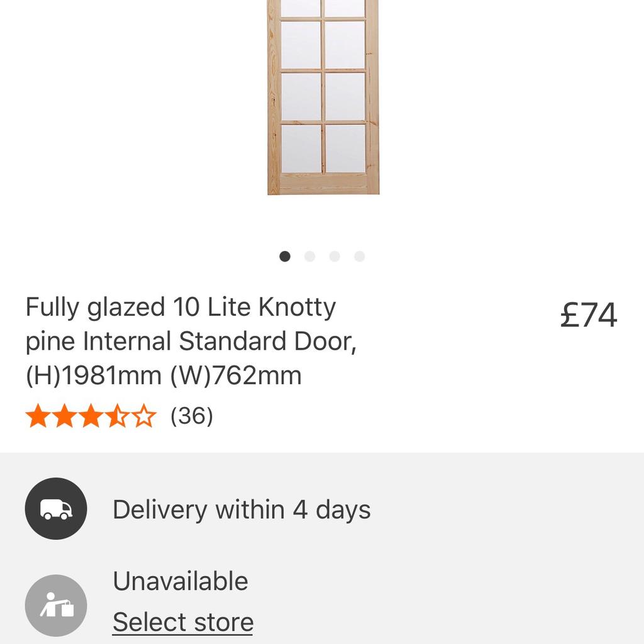Screen dimensions: 644x644
Task: Switch to the second carousel dot
Action: click(310, 257)
